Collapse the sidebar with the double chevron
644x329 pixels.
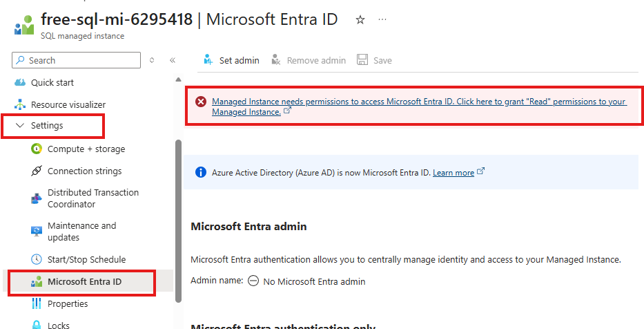tap(173, 60)
